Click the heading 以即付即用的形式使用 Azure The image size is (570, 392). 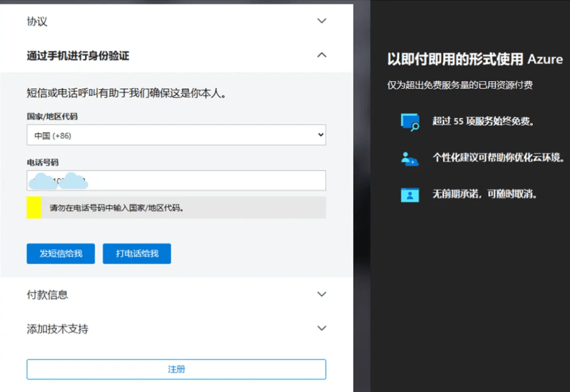click(x=475, y=59)
